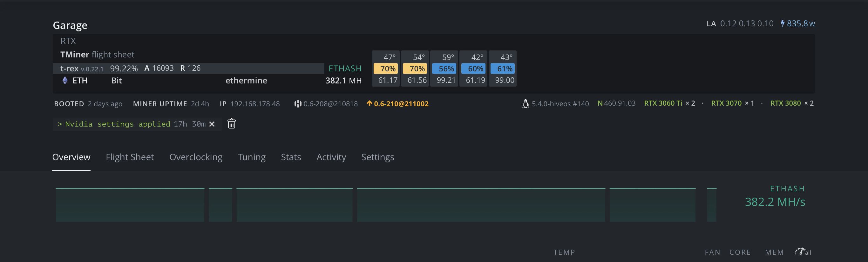This screenshot has height=262, width=868.
Task: Click the 835.8 w power consumption value
Action: coord(801,23)
